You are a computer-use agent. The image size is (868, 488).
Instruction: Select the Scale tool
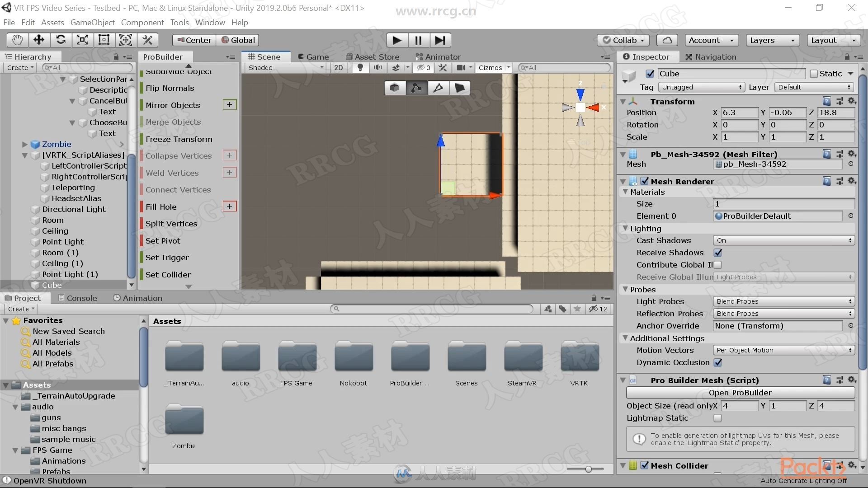[82, 40]
